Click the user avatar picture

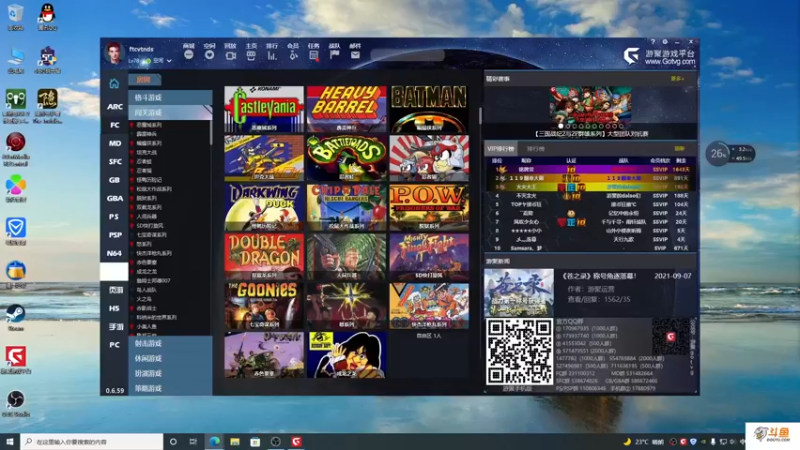[x=114, y=53]
